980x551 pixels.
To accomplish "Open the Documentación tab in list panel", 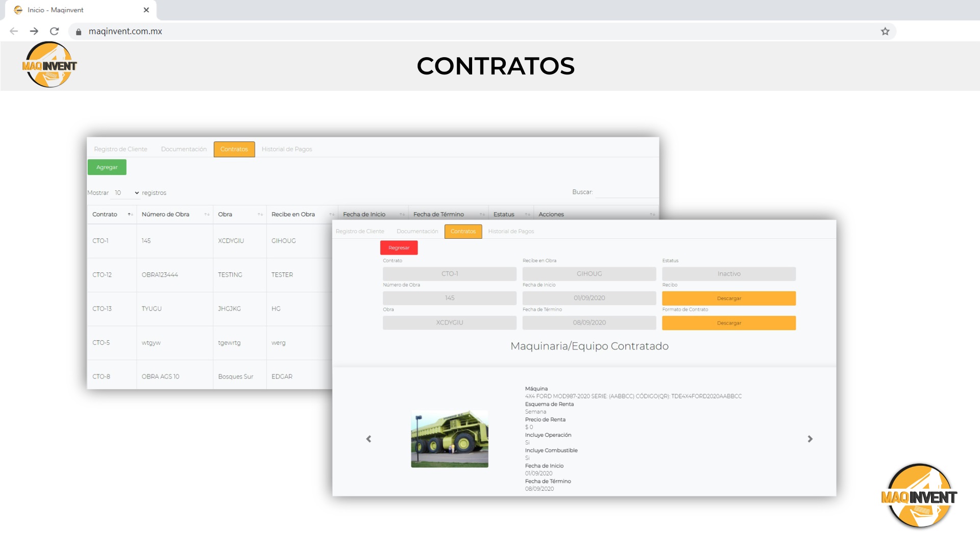I will (184, 149).
